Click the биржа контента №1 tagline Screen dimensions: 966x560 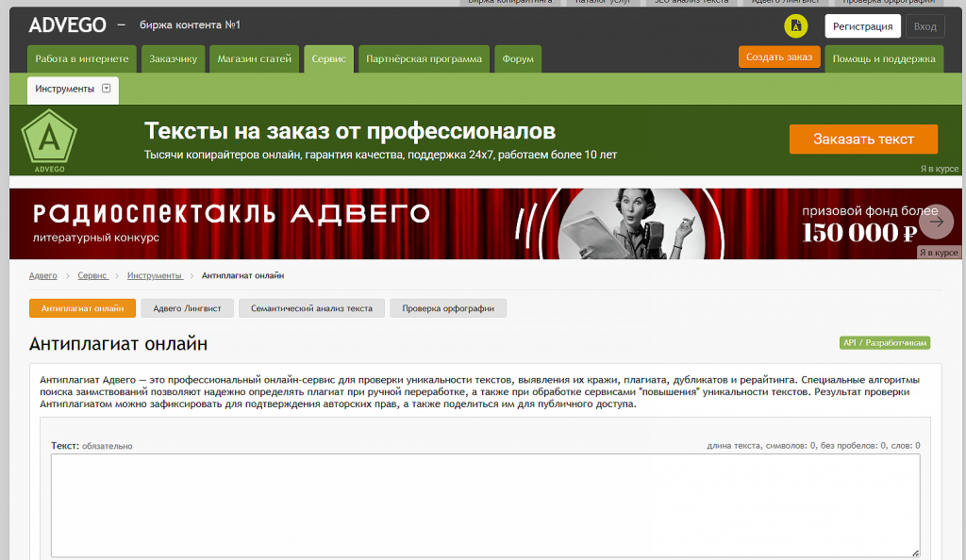click(190, 25)
